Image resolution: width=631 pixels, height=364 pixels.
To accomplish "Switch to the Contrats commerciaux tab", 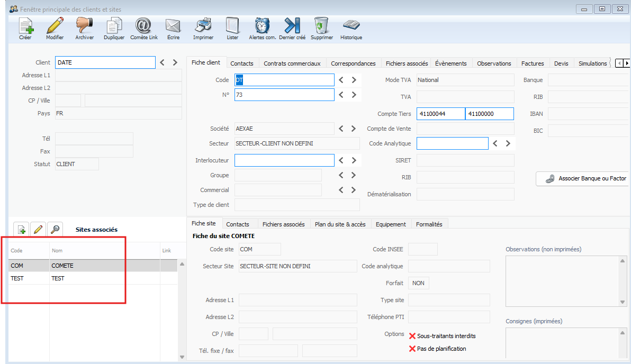I will pos(292,63).
